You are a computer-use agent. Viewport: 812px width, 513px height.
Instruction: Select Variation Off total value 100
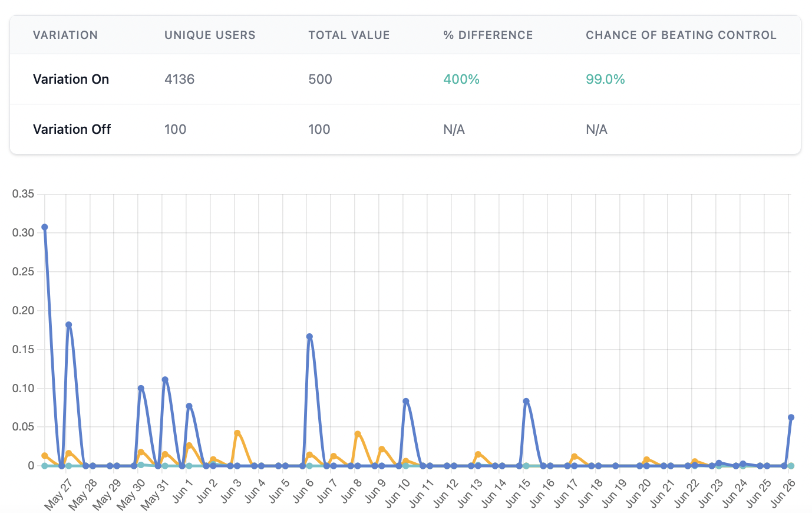click(319, 129)
